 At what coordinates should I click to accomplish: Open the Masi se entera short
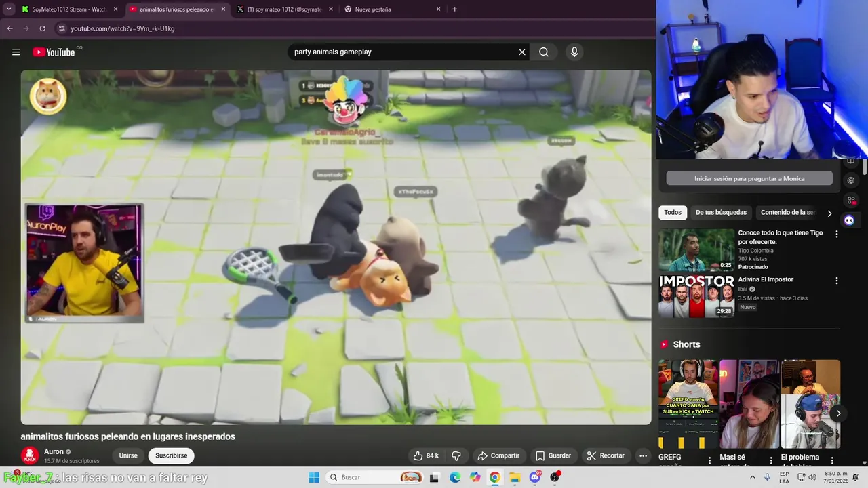749,404
